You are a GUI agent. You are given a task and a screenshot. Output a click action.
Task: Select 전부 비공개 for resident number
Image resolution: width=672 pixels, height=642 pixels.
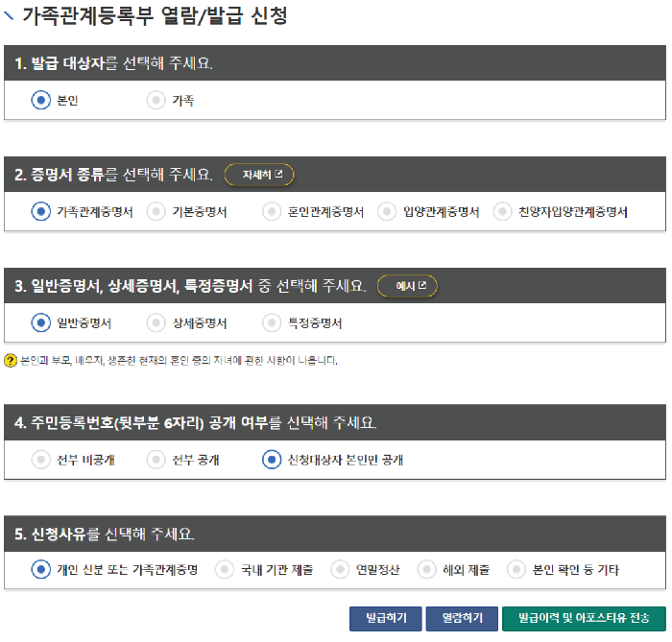(x=40, y=460)
